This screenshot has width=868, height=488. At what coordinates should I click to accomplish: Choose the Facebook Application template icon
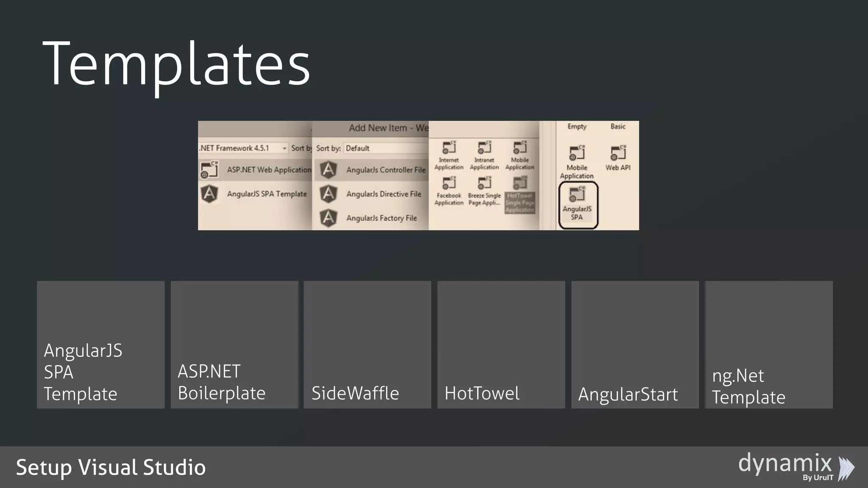449,183
